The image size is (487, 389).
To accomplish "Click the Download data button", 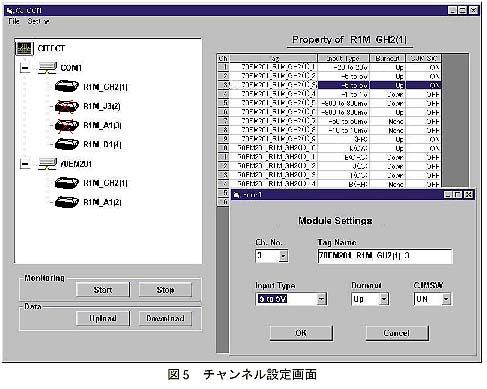I will pos(165,318).
